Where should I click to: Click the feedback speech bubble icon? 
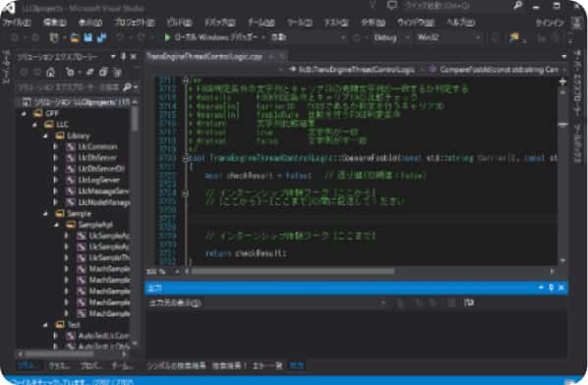[x=392, y=6]
